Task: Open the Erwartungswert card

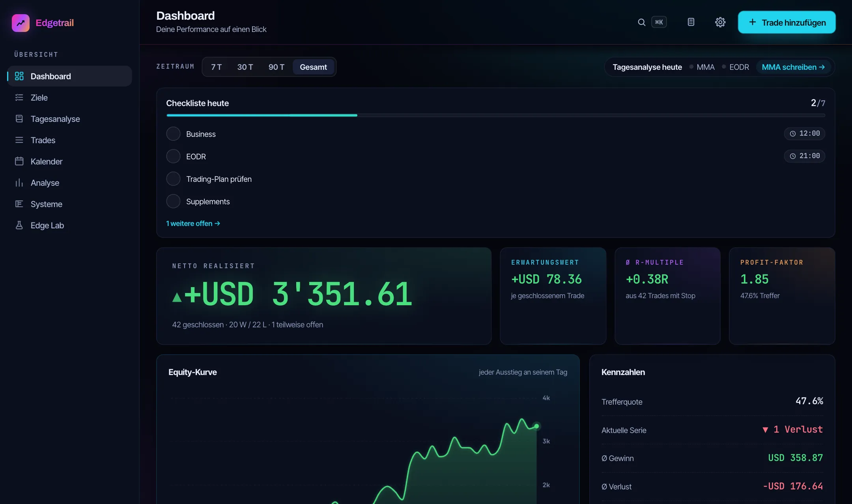Action: click(553, 296)
